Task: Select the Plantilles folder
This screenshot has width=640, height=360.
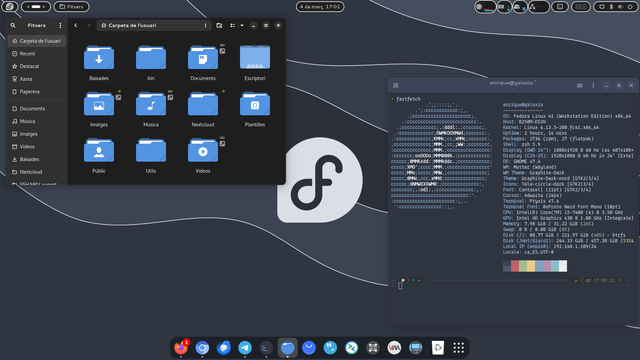Action: [255, 104]
